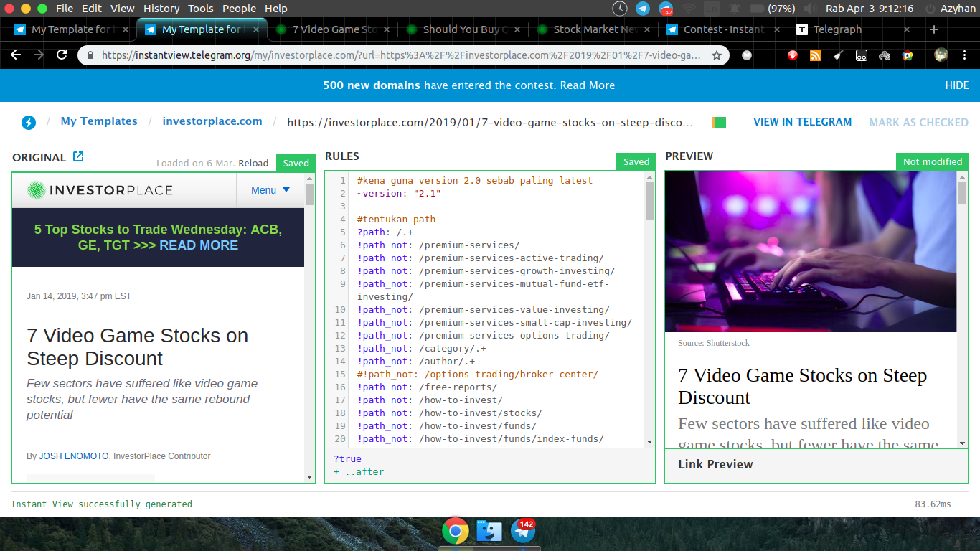980x551 pixels.
Task: Click the Instant View lightning home icon
Action: point(29,122)
